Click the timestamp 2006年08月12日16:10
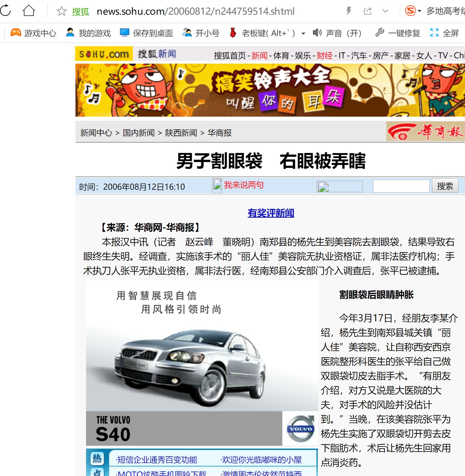This screenshot has height=476, width=465. [144, 187]
